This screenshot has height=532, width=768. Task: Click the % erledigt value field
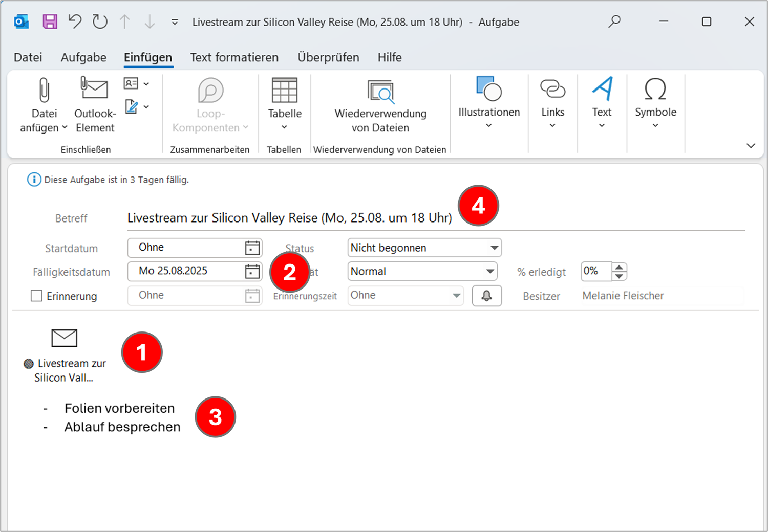tap(596, 271)
